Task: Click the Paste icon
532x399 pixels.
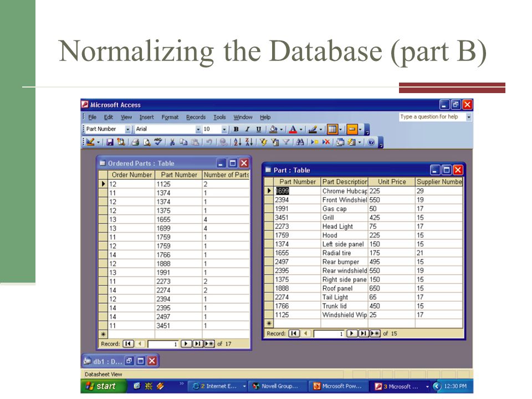Action: [195, 142]
